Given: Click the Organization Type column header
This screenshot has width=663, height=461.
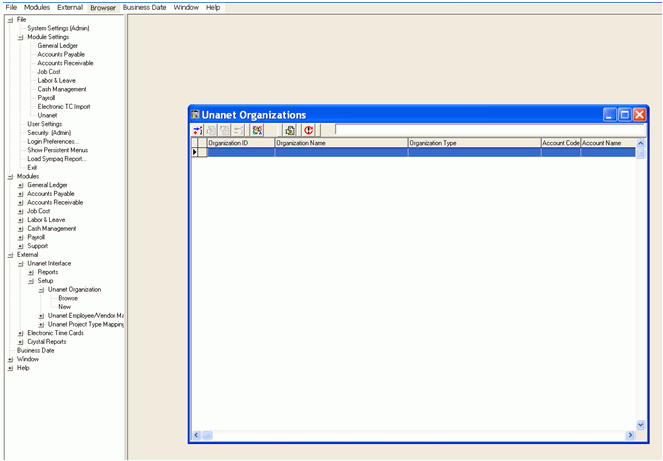Looking at the screenshot, I should coord(474,143).
